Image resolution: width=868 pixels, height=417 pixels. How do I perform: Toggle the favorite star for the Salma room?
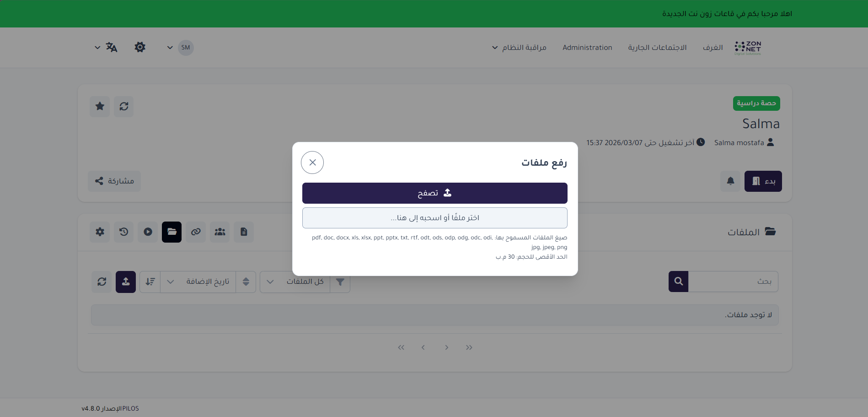click(100, 106)
